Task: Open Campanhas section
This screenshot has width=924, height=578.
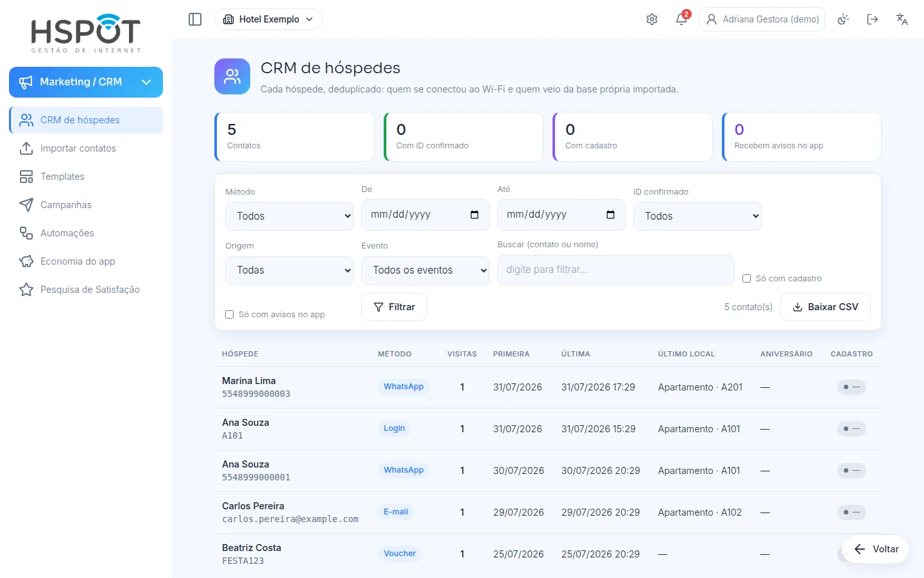Action: tap(86, 205)
